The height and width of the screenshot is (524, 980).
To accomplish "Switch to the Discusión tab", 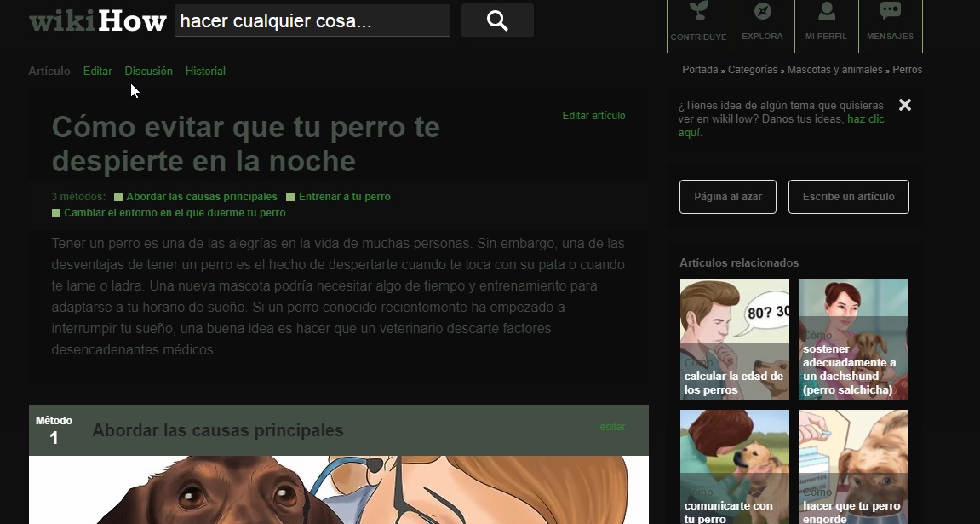I will [148, 71].
